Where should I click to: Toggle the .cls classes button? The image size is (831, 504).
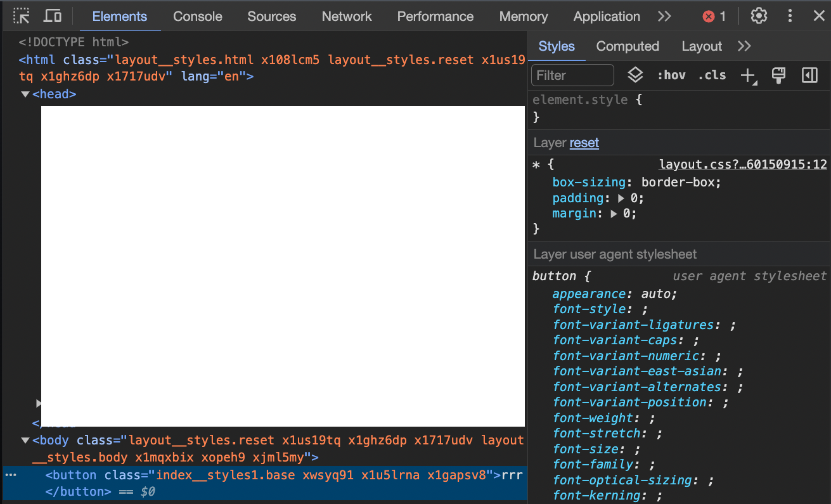(x=712, y=75)
